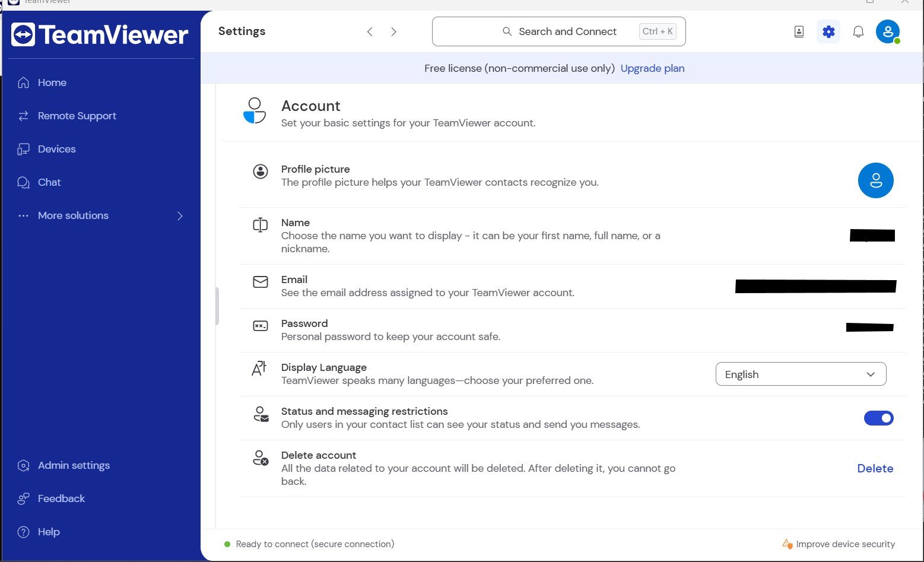Click the Upgrade plan link
924x562 pixels.
(652, 68)
